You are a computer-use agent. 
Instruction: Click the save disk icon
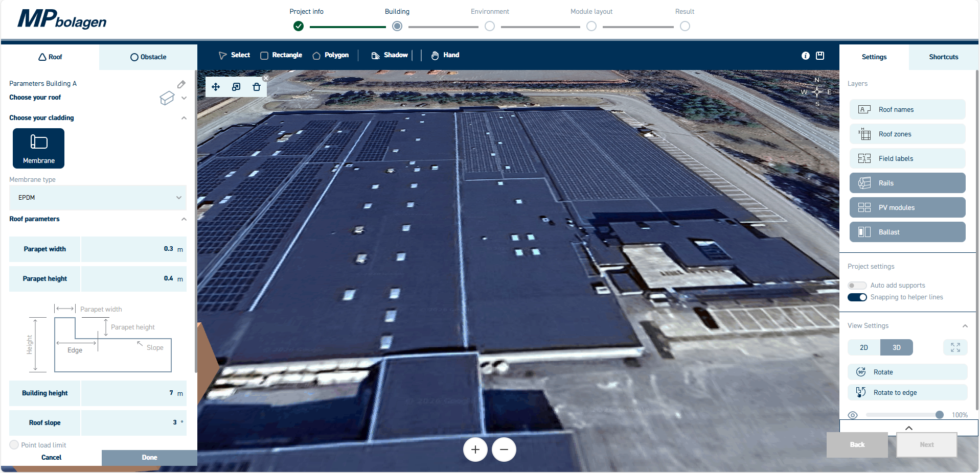(x=820, y=56)
